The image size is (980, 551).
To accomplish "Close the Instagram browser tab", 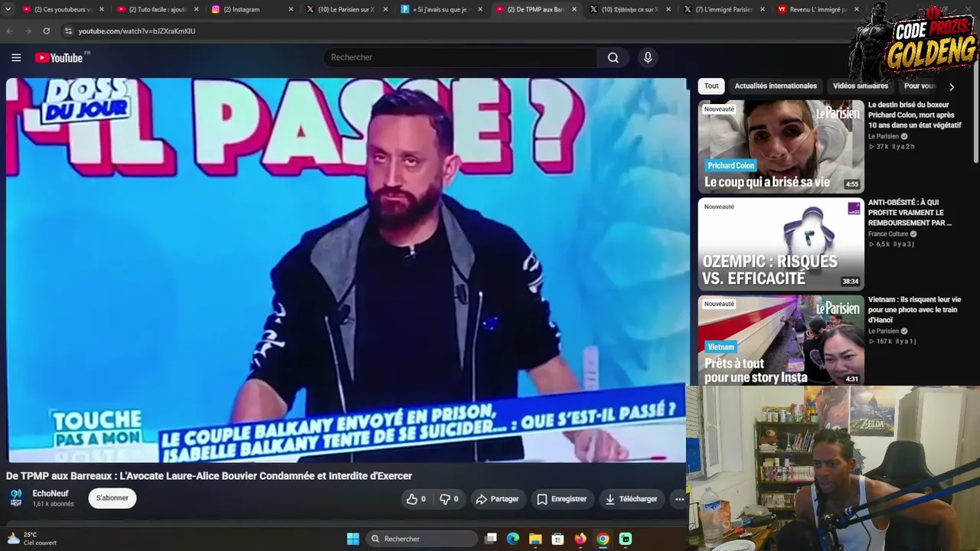I will point(291,9).
